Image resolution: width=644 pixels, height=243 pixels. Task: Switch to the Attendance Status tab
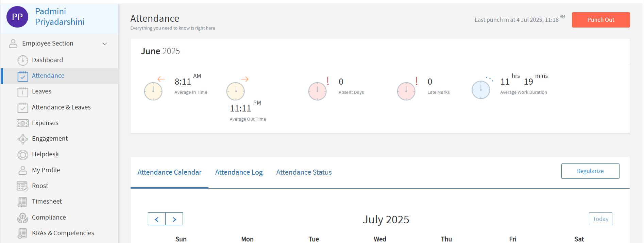pos(304,172)
